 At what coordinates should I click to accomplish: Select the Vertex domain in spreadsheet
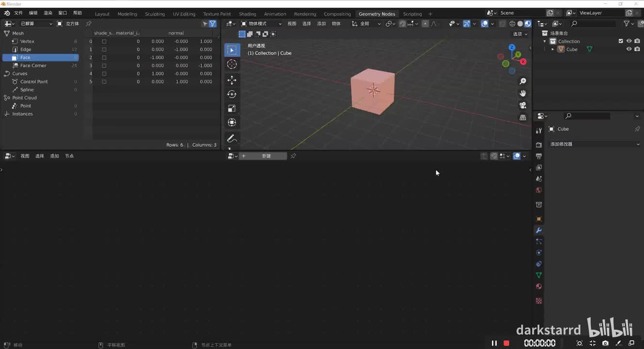pos(41,41)
